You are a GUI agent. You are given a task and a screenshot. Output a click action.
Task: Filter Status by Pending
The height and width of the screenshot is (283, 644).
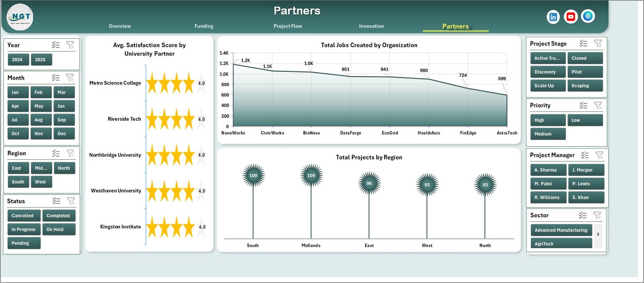pos(24,243)
